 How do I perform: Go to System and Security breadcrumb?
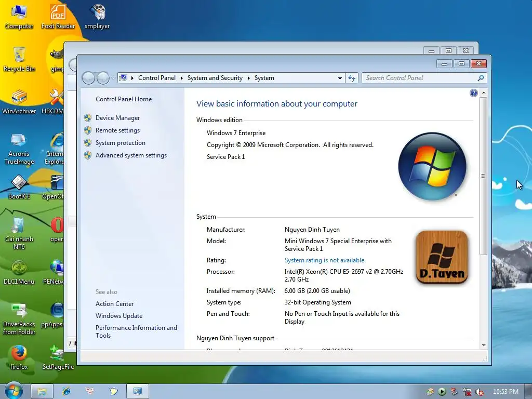tap(215, 78)
